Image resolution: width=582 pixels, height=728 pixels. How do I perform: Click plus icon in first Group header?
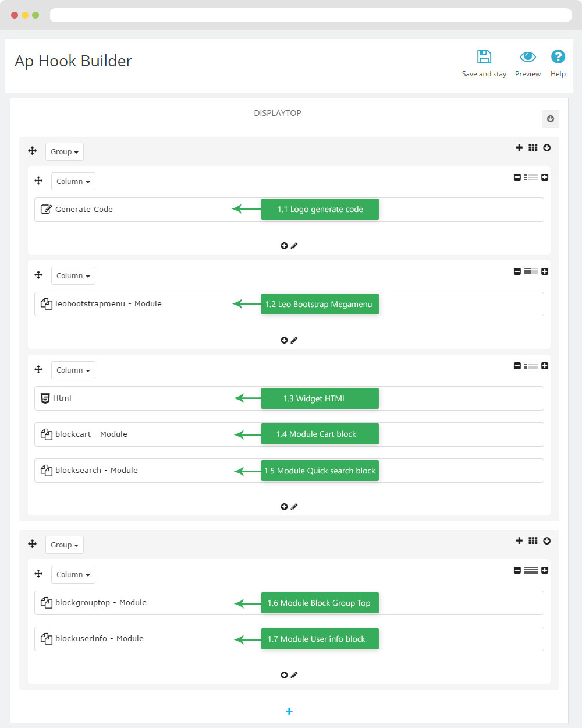pos(519,148)
